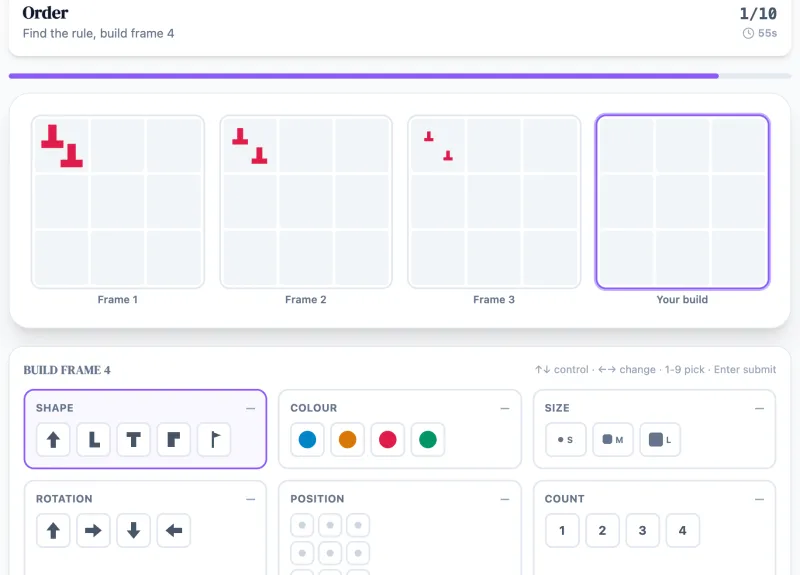
Task: Set rotation to down arrow
Action: pos(134,531)
